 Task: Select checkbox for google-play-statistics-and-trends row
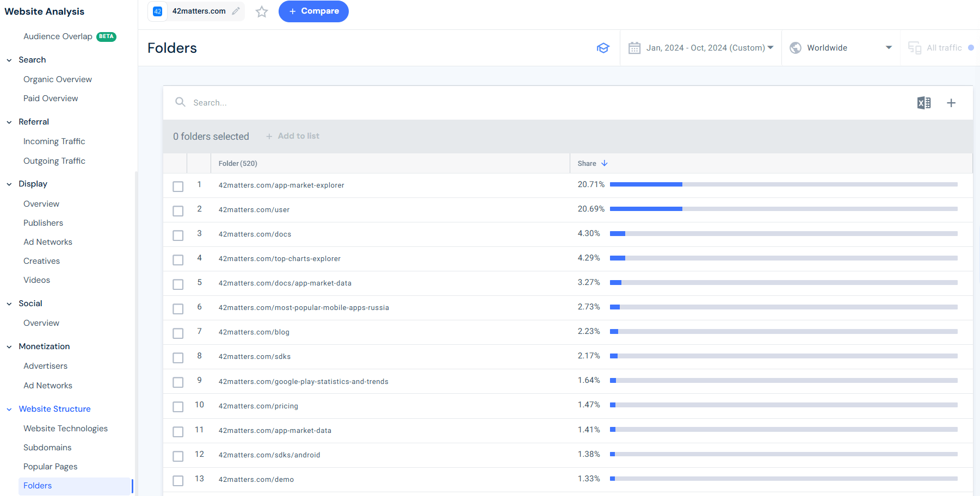pyautogui.click(x=178, y=382)
